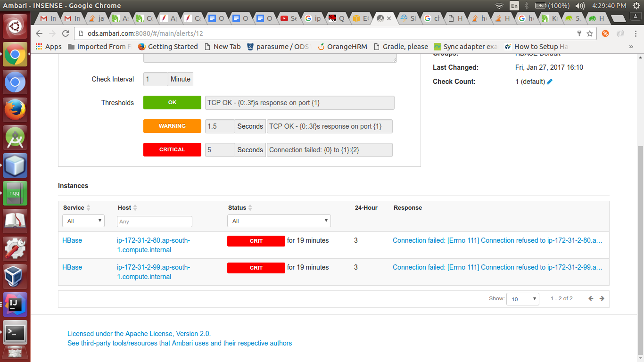Click the green OK threshold label
644x362 pixels.
pyautogui.click(x=172, y=103)
